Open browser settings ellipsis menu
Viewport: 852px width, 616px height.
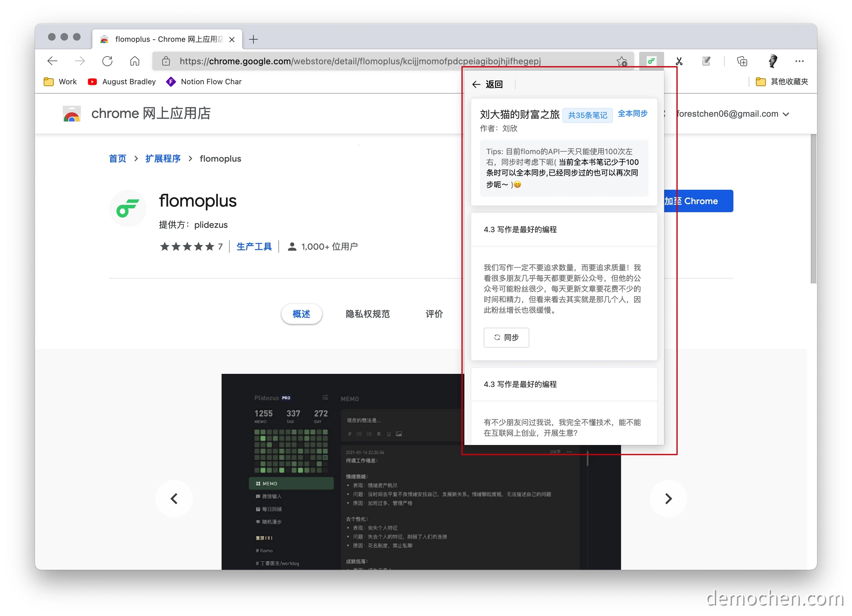tap(799, 61)
